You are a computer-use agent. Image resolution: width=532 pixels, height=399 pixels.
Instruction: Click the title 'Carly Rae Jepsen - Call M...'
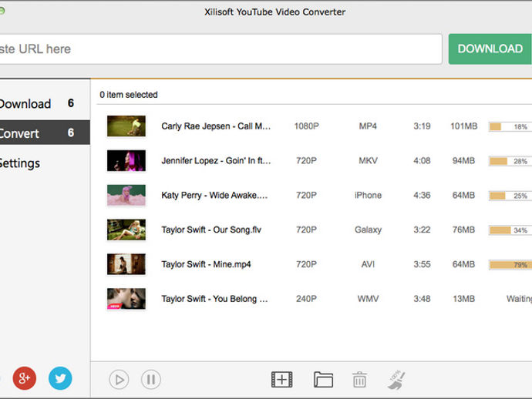point(216,126)
